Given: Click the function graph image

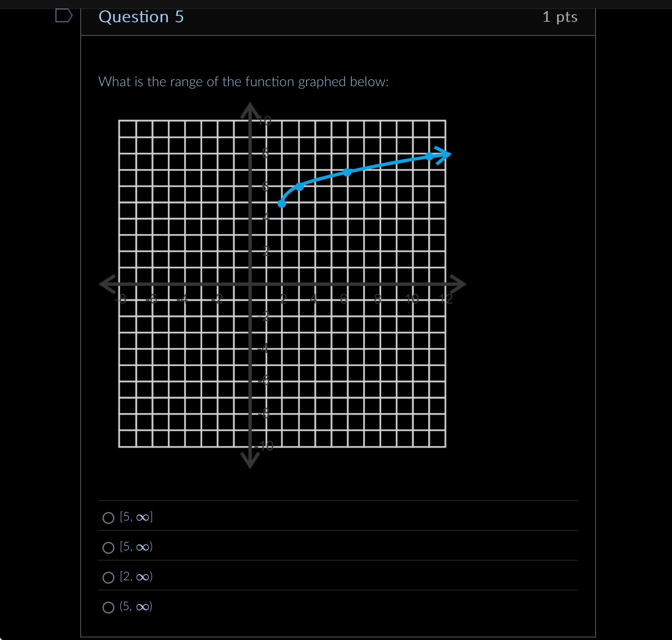Looking at the screenshot, I should tap(282, 285).
